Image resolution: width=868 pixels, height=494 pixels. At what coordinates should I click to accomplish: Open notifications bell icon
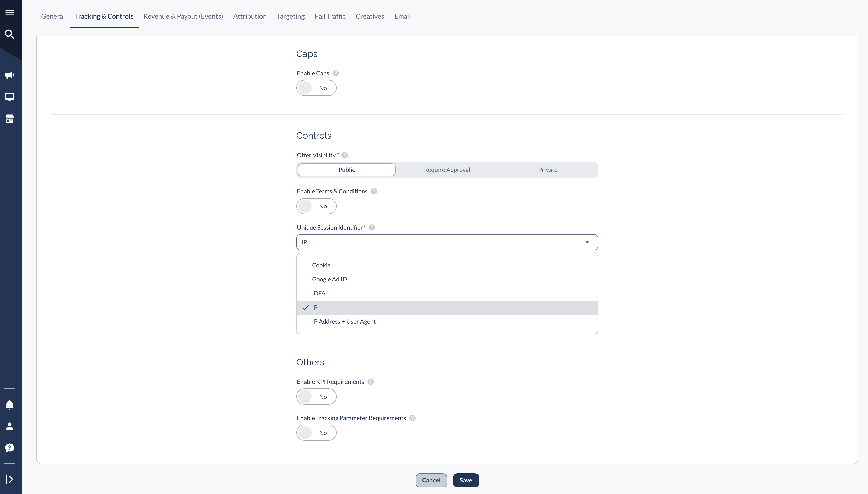(10, 405)
